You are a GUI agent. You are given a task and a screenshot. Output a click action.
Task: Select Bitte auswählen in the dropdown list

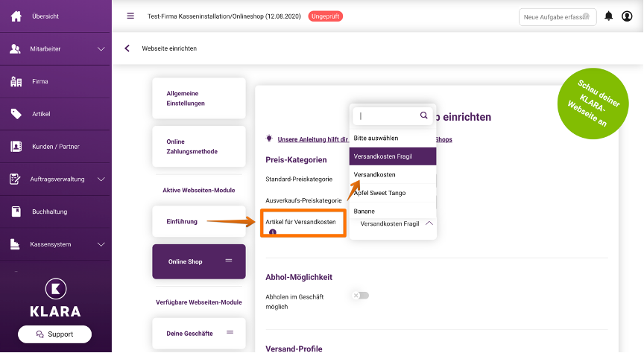click(393, 139)
